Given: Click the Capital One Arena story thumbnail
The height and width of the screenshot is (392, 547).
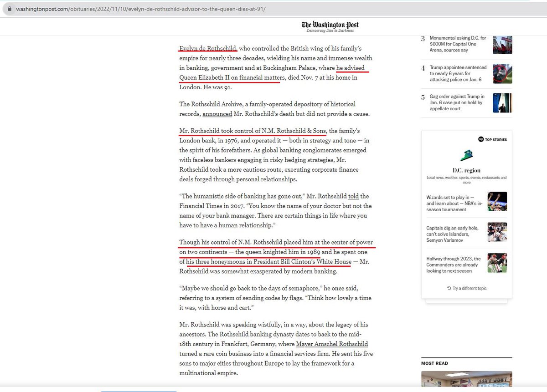Looking at the screenshot, I should [x=502, y=45].
